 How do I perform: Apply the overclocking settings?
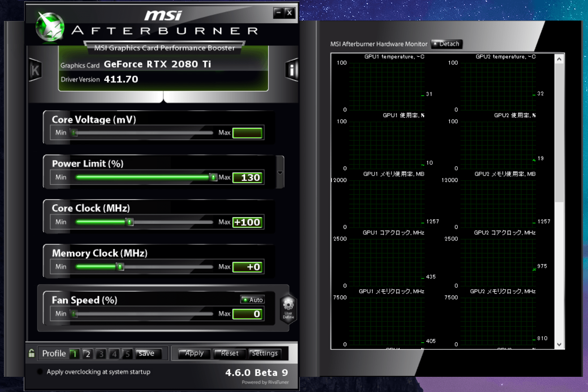click(194, 354)
